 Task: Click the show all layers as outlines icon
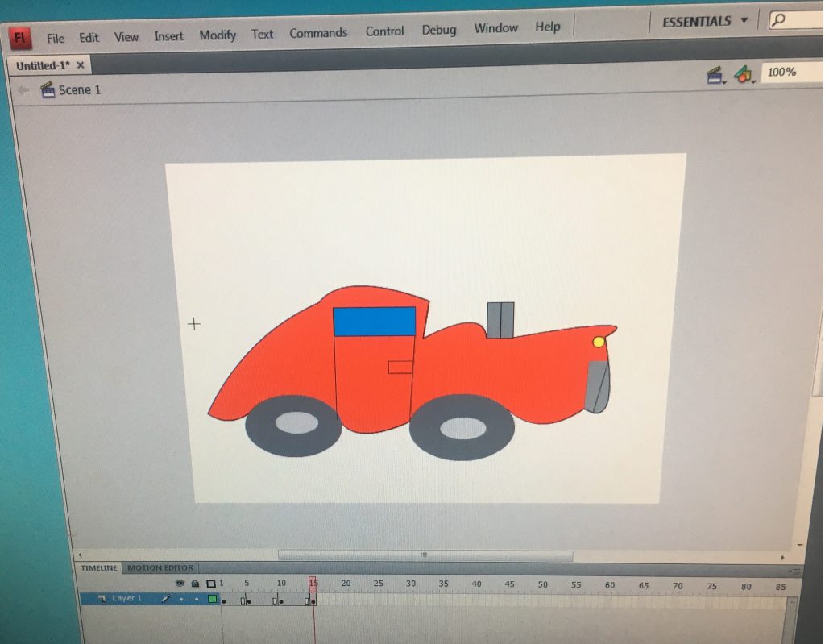(210, 584)
